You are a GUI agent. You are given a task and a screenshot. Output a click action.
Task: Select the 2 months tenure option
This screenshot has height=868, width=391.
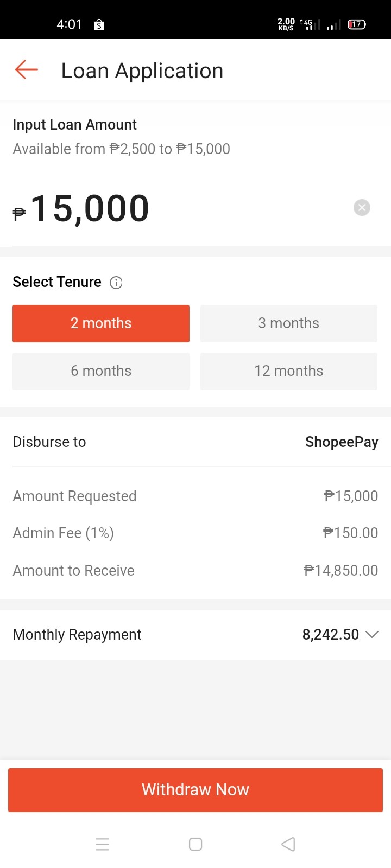(101, 323)
